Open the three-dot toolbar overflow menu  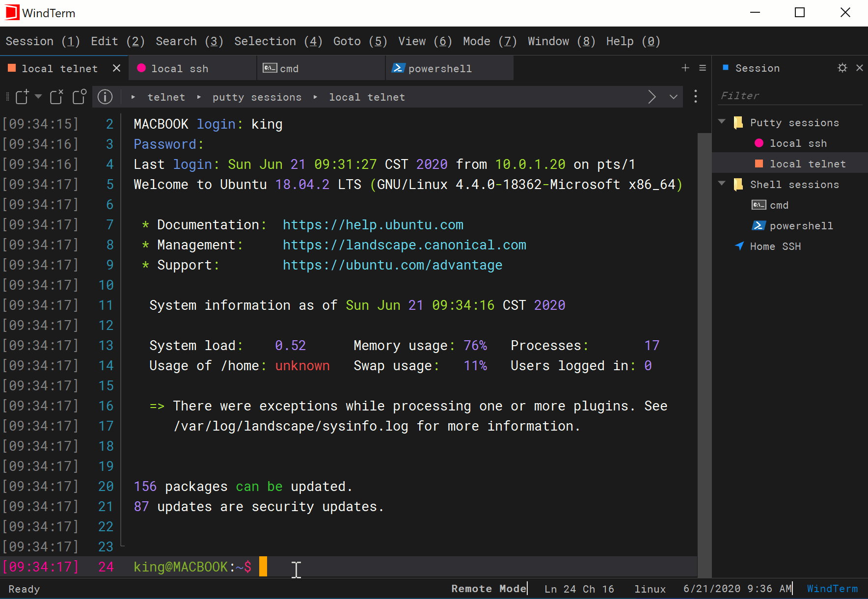(696, 96)
